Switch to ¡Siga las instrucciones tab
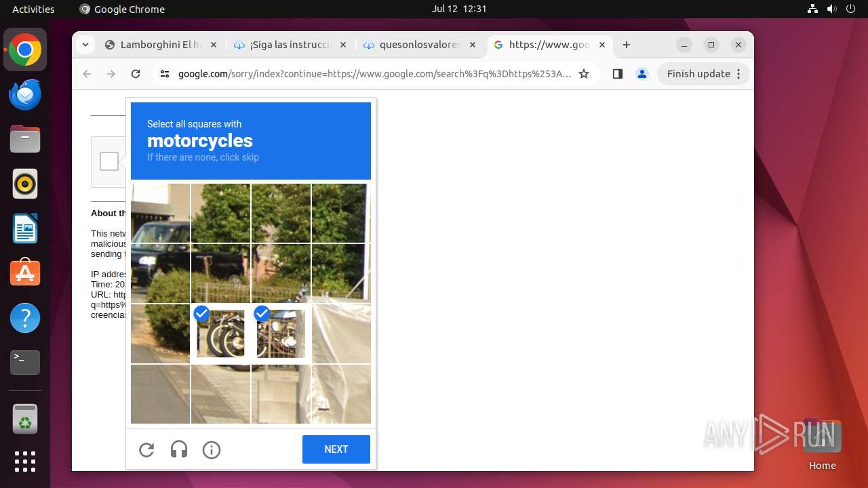868x488 pixels. [x=290, y=45]
